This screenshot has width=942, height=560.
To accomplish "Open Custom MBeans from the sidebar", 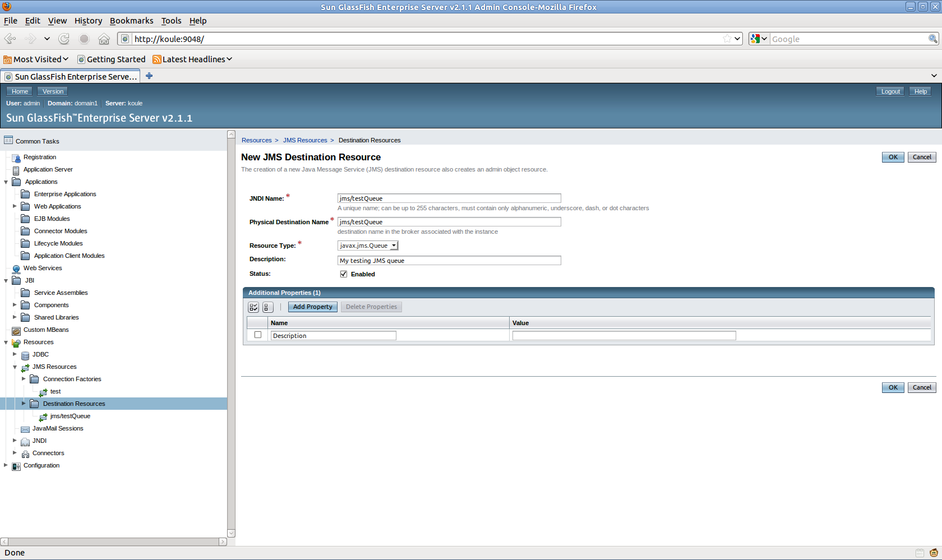I will pyautogui.click(x=45, y=330).
